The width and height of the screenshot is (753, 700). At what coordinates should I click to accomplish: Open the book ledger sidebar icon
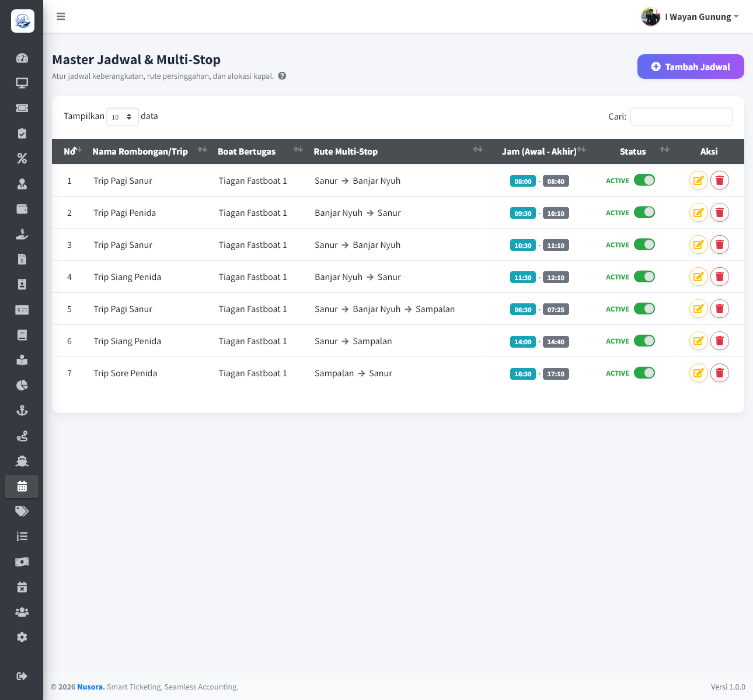(x=22, y=335)
